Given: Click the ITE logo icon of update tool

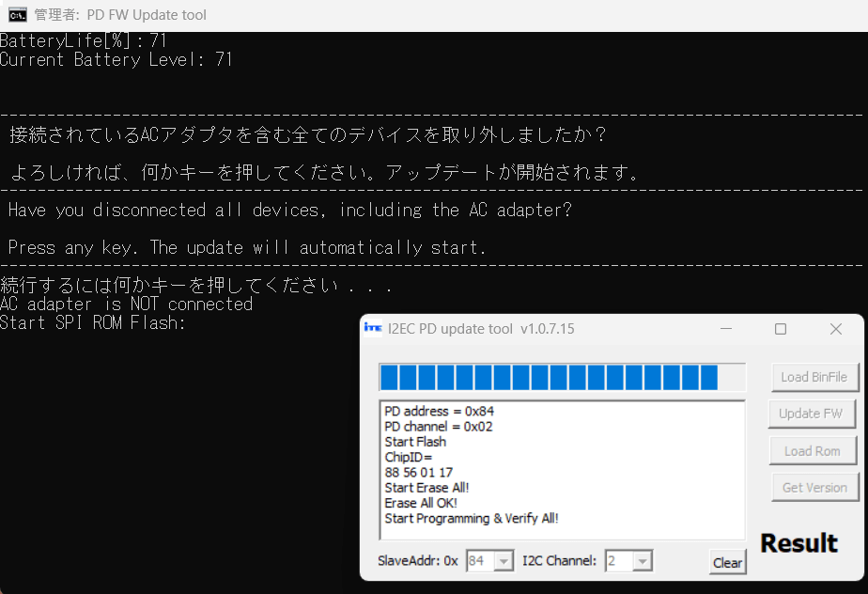Looking at the screenshot, I should (x=372, y=329).
